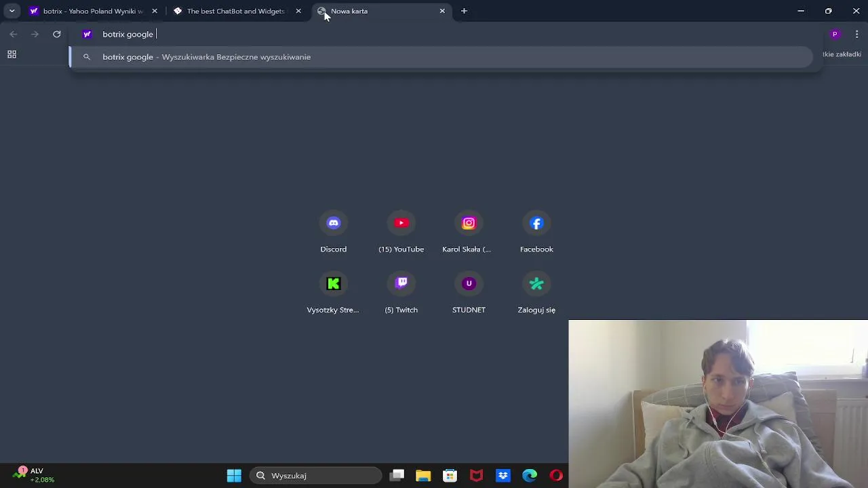Open the ALV stock widget
This screenshot has width=868, height=488.
(x=34, y=475)
